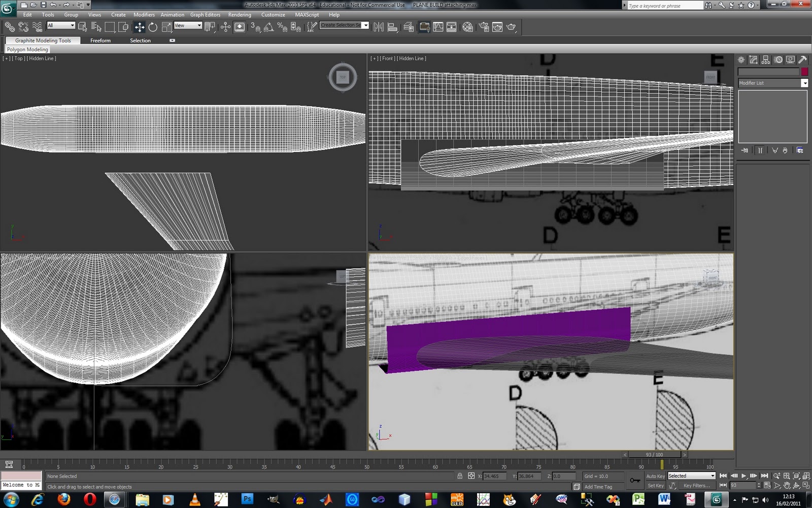Select the Select and Move tool

pyautogui.click(x=139, y=27)
